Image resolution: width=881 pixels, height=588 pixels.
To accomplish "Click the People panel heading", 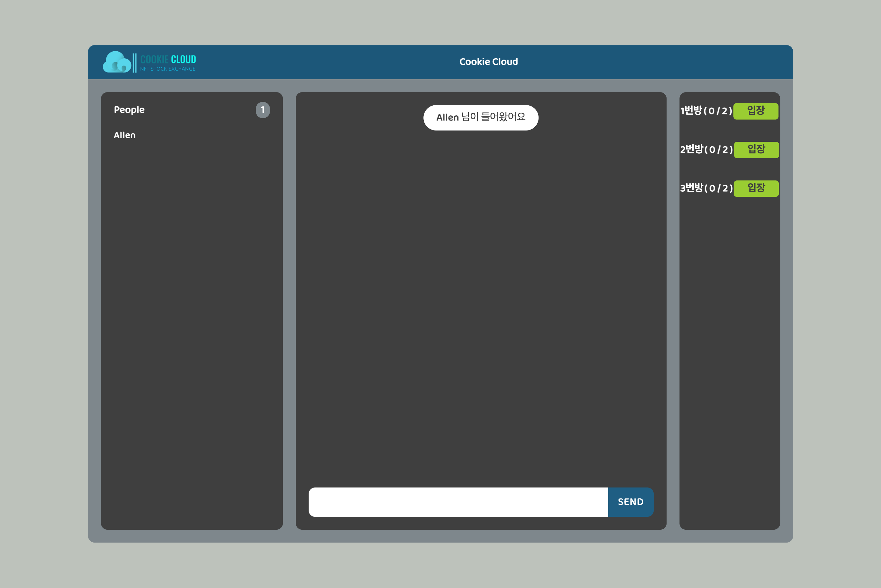I will (x=129, y=110).
